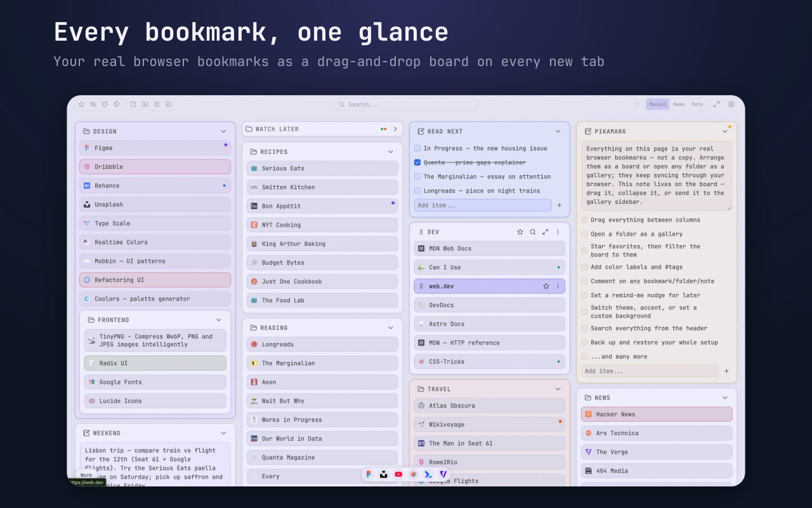This screenshot has width=812, height=508.
Task: Open the Hacker News bookmark
Action: pyautogui.click(x=657, y=414)
